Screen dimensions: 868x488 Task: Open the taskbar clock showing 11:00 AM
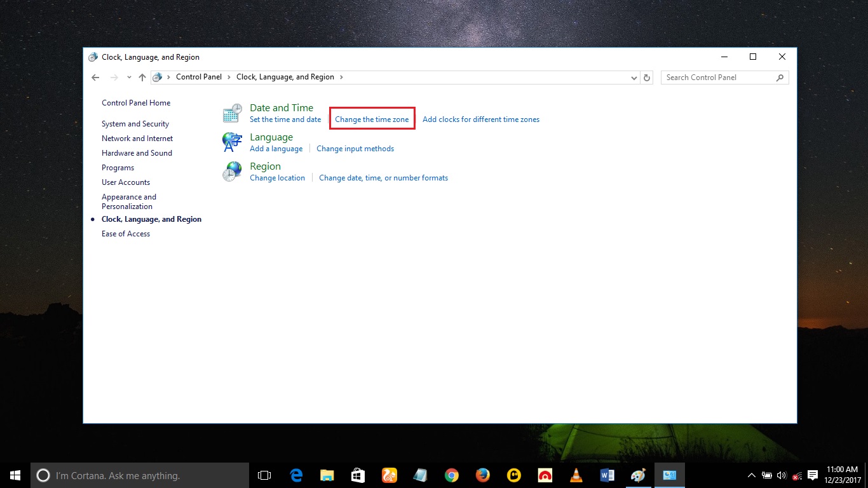tap(841, 475)
